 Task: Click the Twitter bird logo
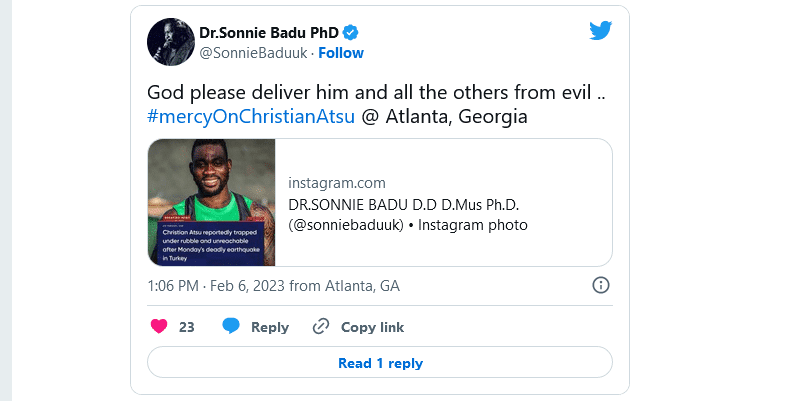[600, 31]
